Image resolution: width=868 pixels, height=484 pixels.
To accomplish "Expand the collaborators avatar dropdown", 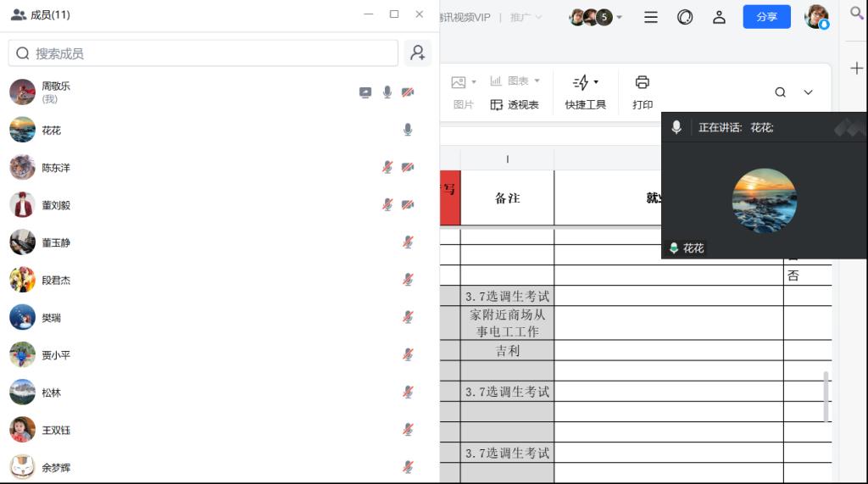I will (619, 17).
